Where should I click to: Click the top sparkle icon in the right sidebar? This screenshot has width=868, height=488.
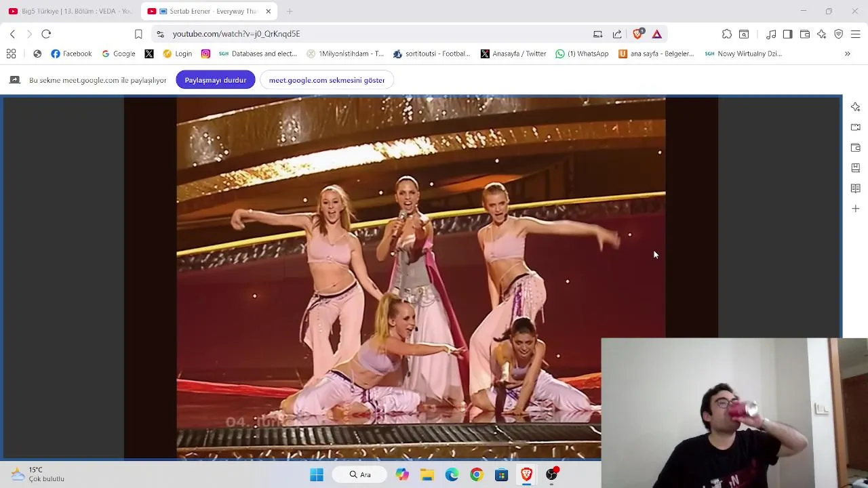click(856, 107)
